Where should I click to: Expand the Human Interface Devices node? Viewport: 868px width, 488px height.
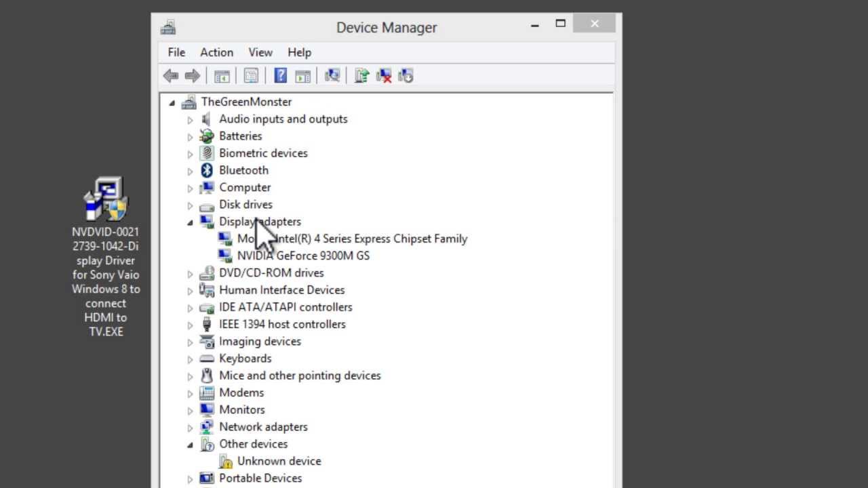coord(190,291)
